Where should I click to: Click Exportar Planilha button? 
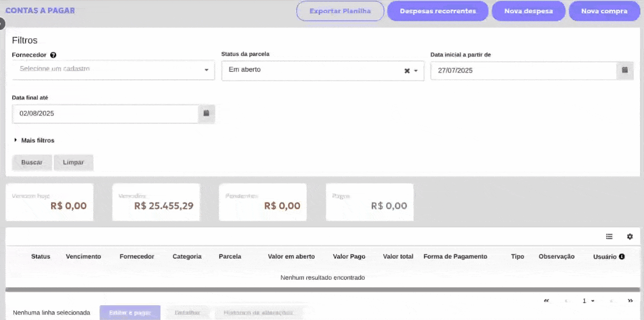(x=340, y=11)
